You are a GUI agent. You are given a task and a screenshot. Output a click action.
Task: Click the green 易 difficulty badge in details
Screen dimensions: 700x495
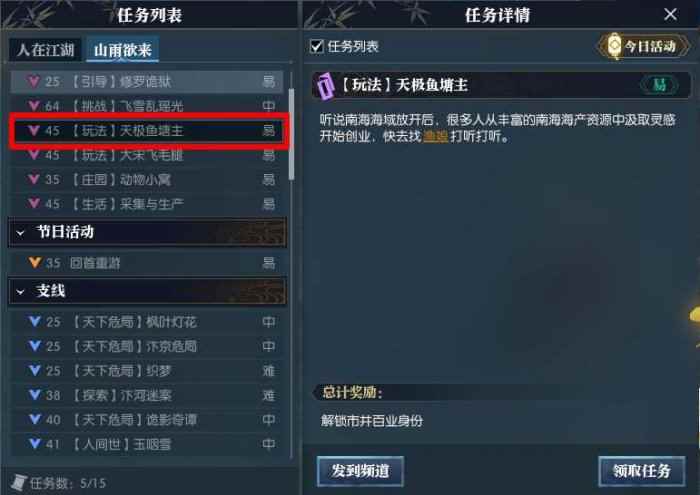point(659,84)
